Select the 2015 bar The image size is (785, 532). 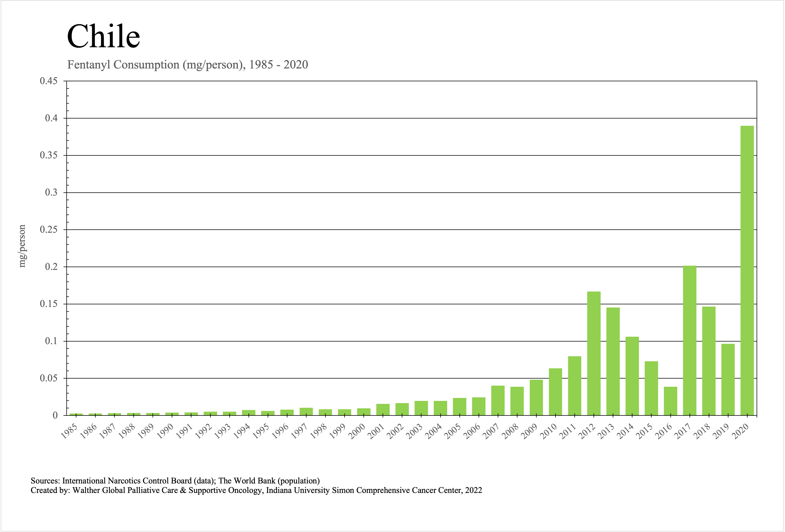651,388
